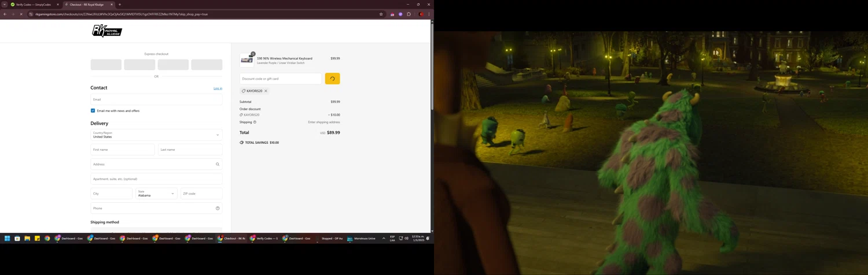868x275 pixels.
Task: Open Sticky Notes from the taskbar
Action: click(x=37, y=238)
